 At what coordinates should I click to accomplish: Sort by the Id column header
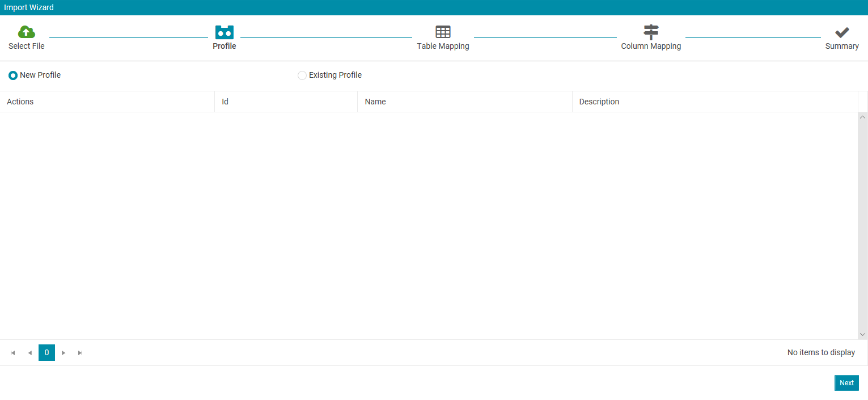286,102
